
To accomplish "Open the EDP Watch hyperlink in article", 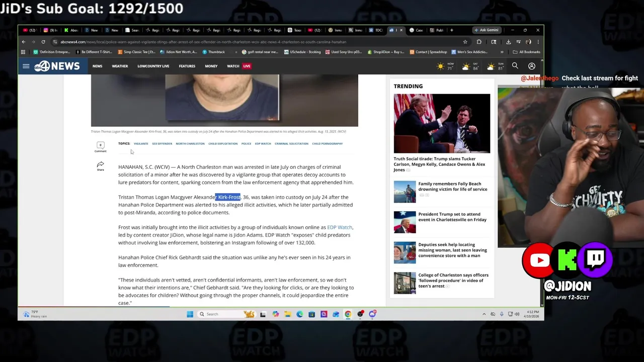I will coord(340,227).
